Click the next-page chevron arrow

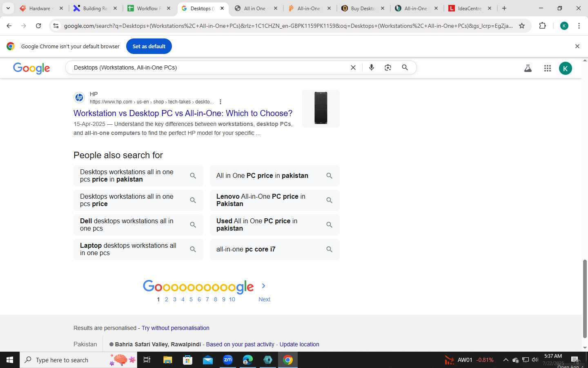[x=263, y=286]
